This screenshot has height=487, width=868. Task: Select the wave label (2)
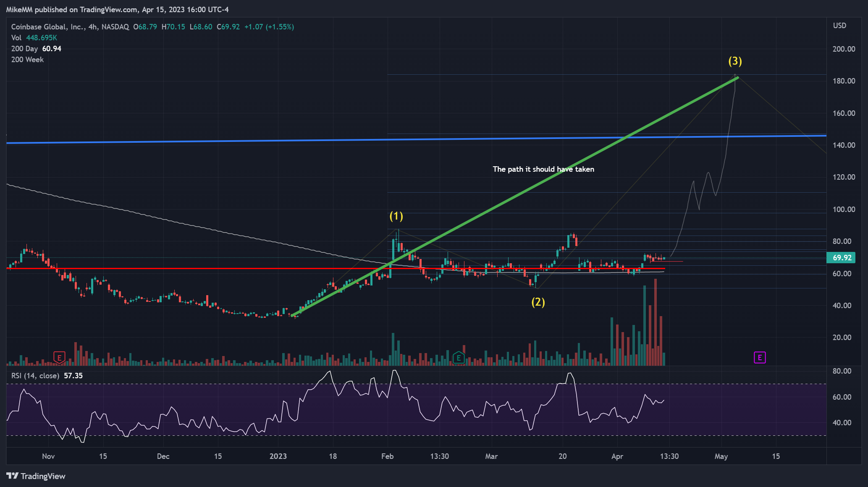pyautogui.click(x=538, y=302)
